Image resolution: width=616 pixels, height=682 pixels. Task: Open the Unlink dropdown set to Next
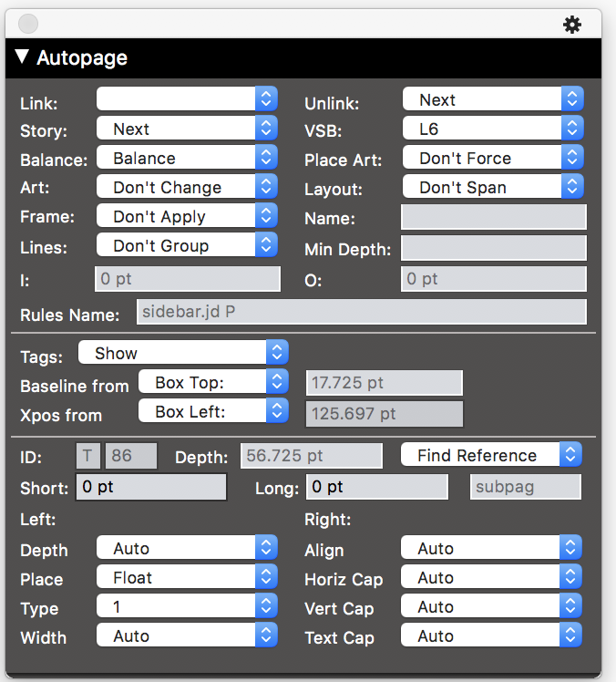(492, 99)
